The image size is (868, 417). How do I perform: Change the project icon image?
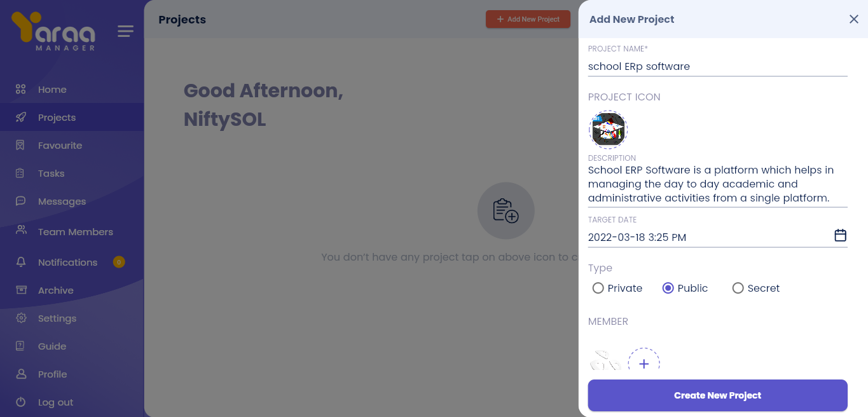608,130
